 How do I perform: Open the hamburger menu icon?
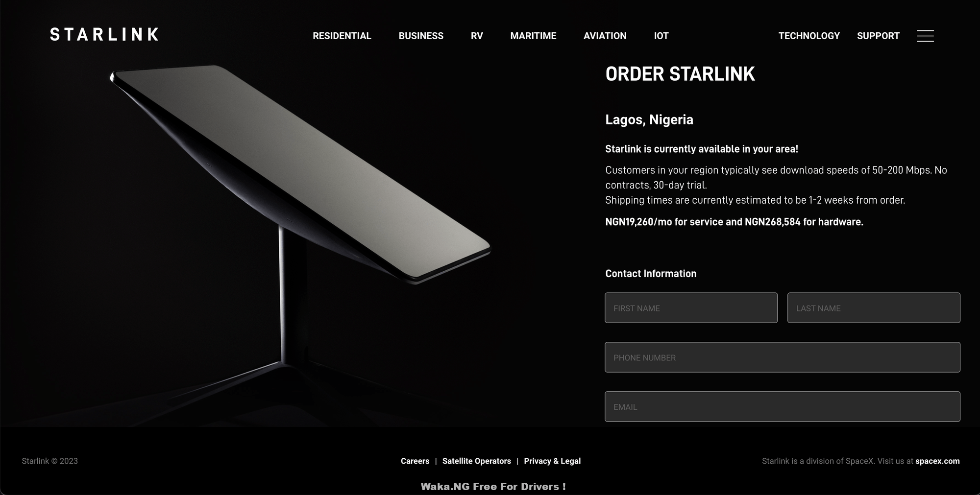(x=925, y=36)
